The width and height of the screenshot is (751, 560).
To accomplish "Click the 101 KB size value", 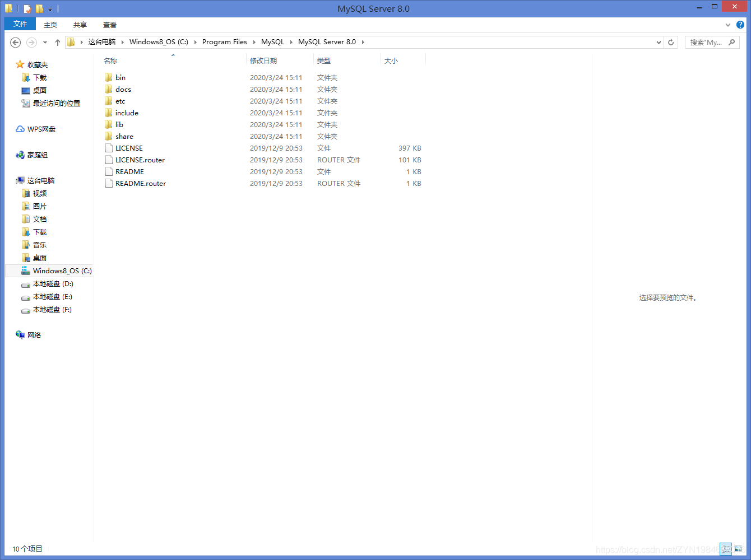I will tap(410, 160).
